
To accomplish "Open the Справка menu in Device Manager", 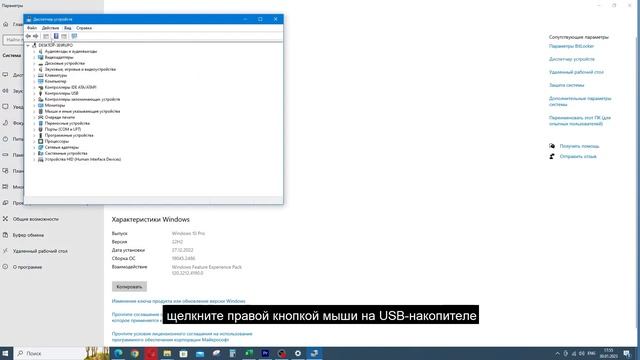I will pyautogui.click(x=84, y=28).
